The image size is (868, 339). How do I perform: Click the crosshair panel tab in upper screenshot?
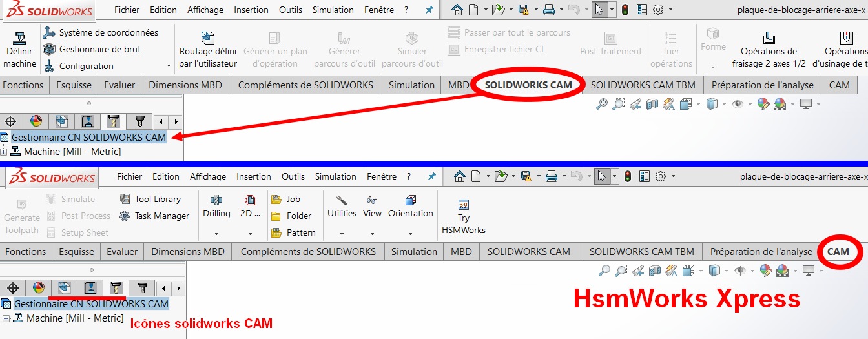(10, 121)
